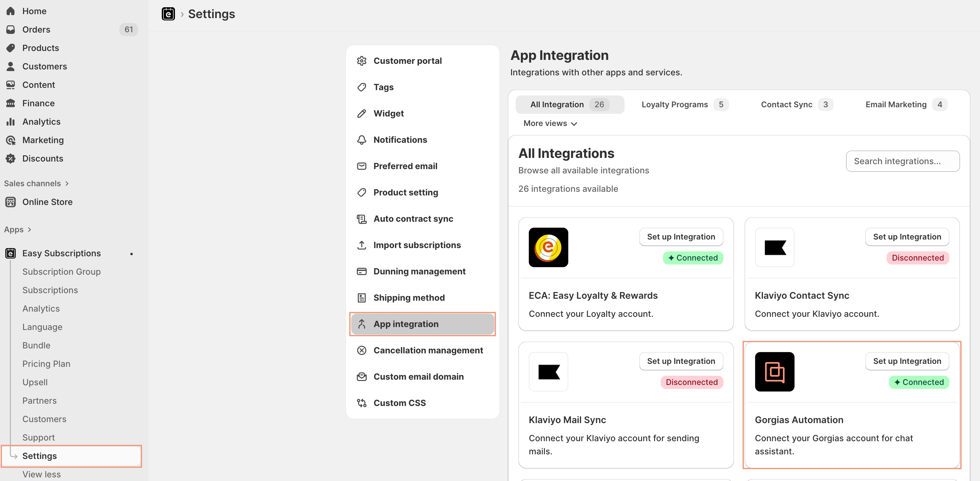
Task: Expand the Apps section chevron
Action: point(29,229)
